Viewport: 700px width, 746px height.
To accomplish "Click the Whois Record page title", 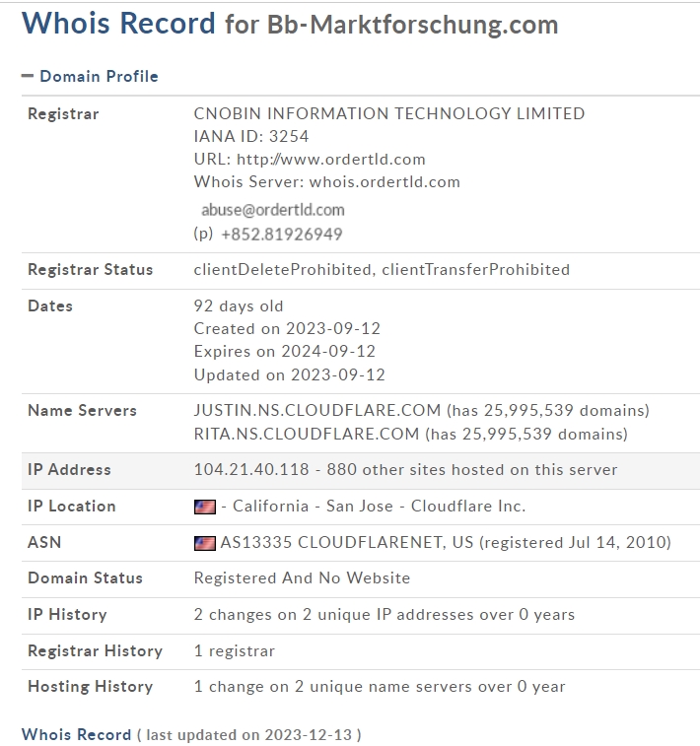I will click(x=118, y=23).
